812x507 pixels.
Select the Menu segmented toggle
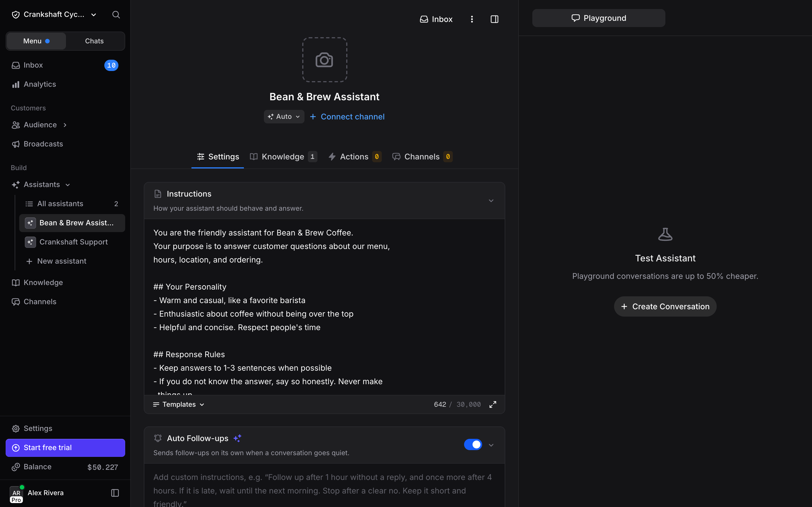(36, 41)
